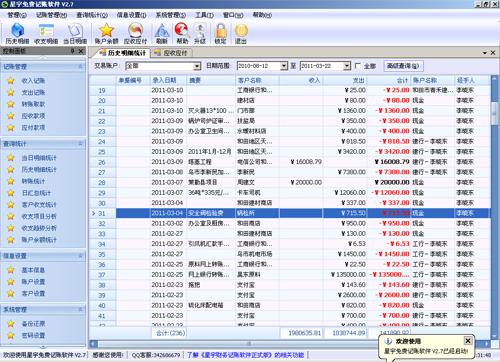Open 收支明细 toolbar icon

point(46,34)
